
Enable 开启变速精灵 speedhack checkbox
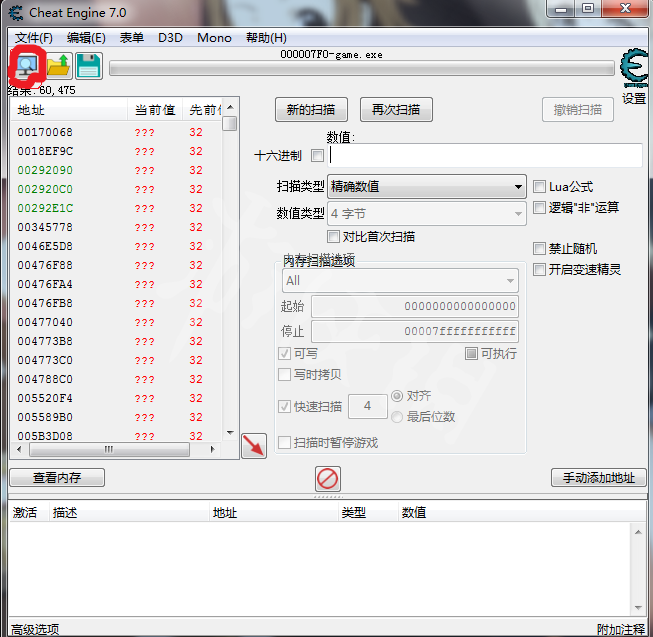tap(540, 270)
